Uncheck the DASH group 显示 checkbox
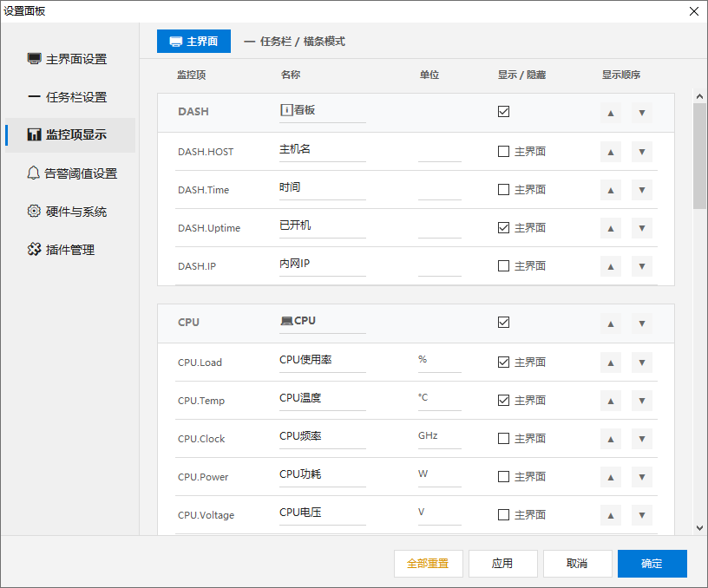The height and width of the screenshot is (588, 708). coord(503,111)
